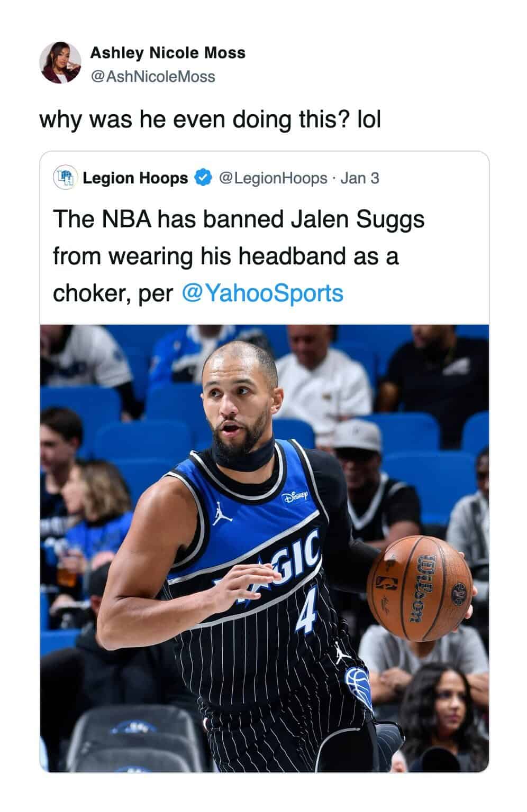Screen dimensions: 527x812
Task: Expand the photo of the Magic player
Action: click(264, 548)
